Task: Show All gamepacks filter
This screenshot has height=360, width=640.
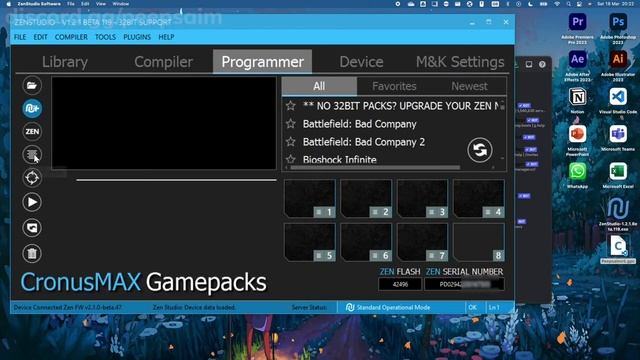Action: (319, 86)
